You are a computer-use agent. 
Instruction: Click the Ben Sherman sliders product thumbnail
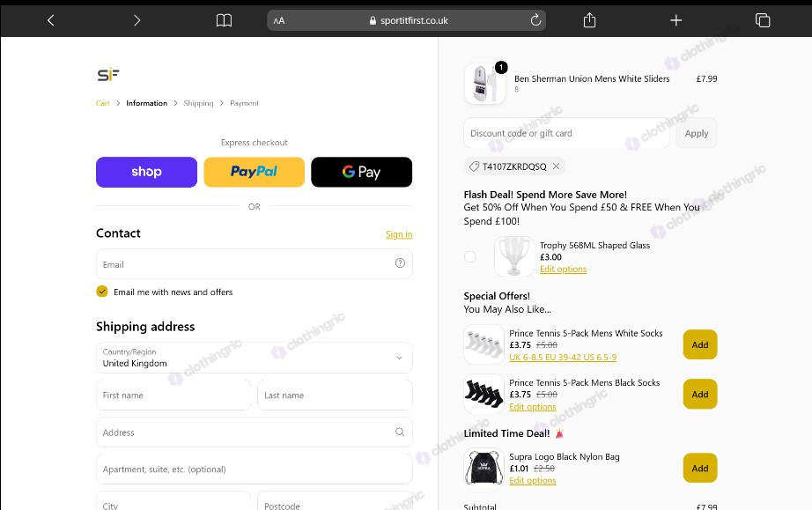point(485,84)
